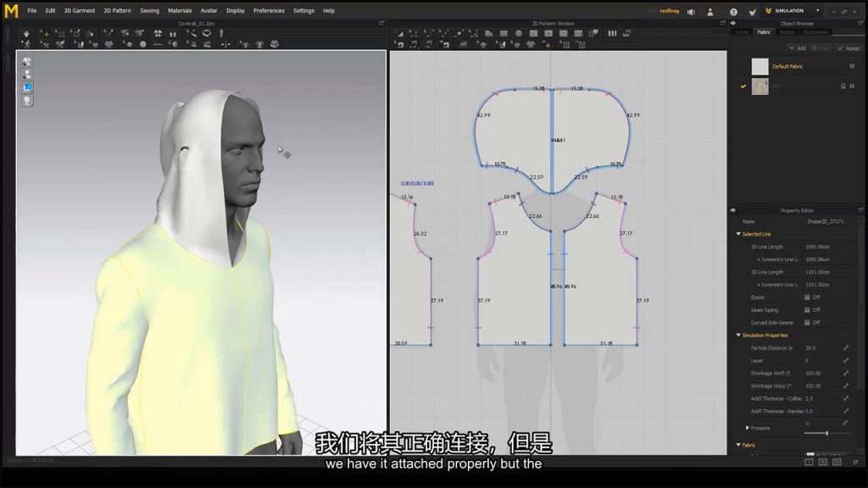This screenshot has height=488, width=868.
Task: Click the Internal Rectangle tool icon
Action: 548,34
